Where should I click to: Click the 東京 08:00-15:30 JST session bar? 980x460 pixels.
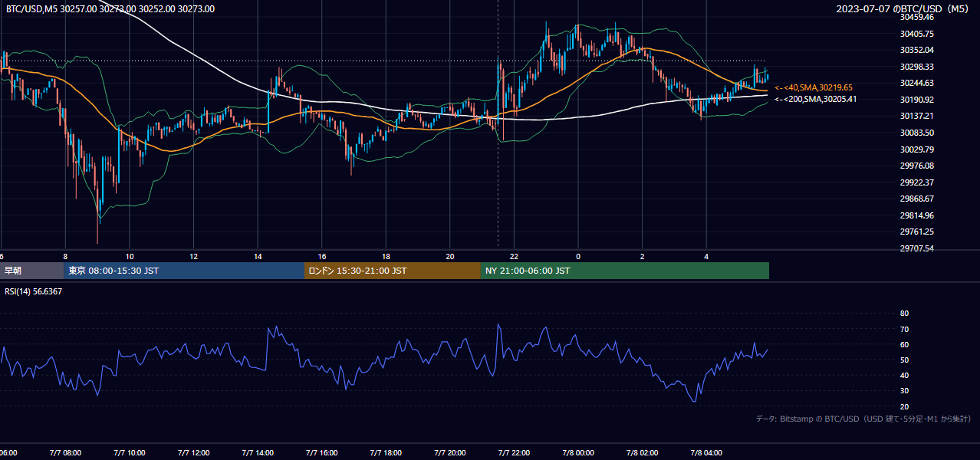pos(184,271)
